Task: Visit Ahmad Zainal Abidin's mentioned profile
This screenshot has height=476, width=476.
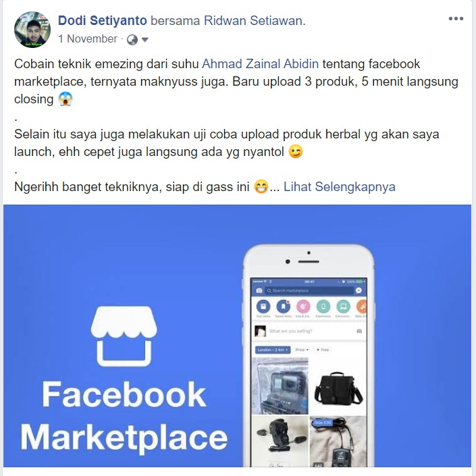Action: [261, 64]
